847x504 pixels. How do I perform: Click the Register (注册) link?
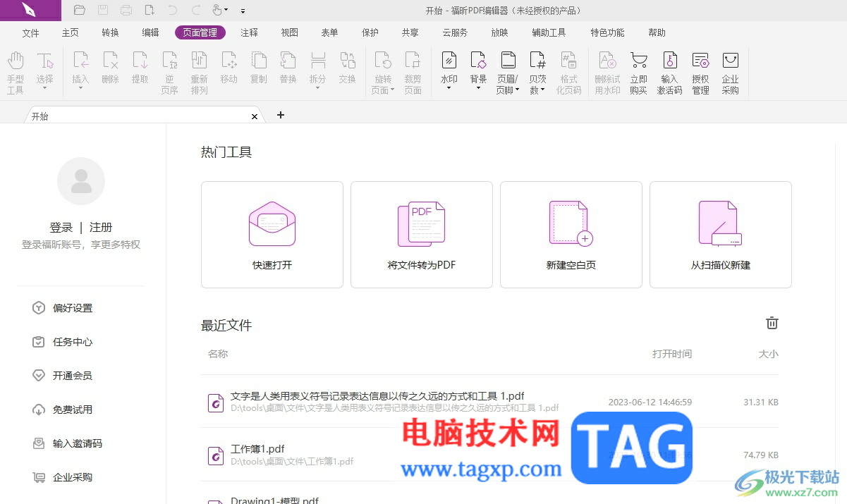tap(101, 227)
